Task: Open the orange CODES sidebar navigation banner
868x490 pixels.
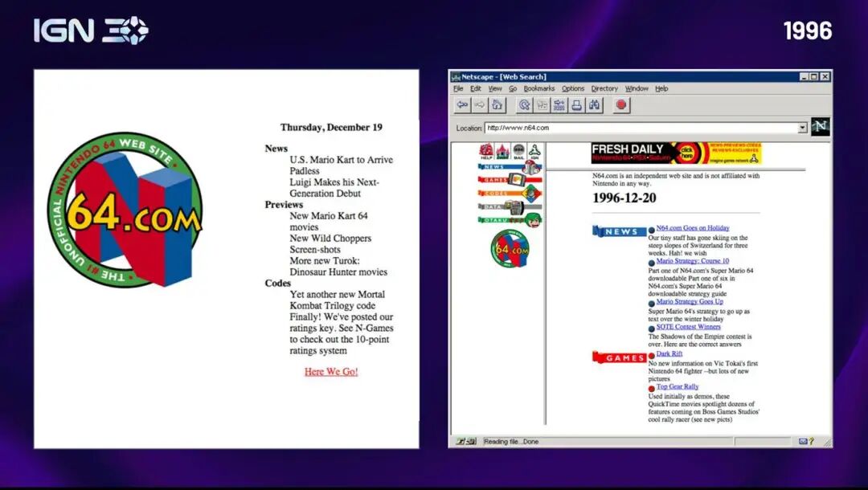Action: tap(510, 194)
